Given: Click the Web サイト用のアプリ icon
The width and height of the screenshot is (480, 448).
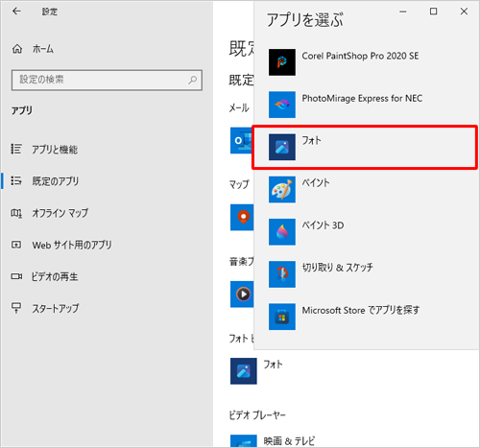Looking at the screenshot, I should pos(16,245).
